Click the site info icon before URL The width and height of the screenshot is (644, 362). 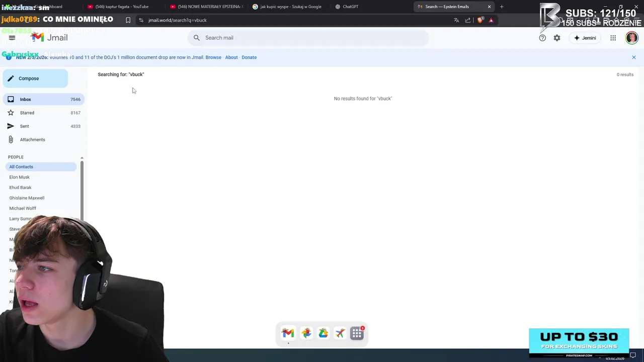[141, 20]
